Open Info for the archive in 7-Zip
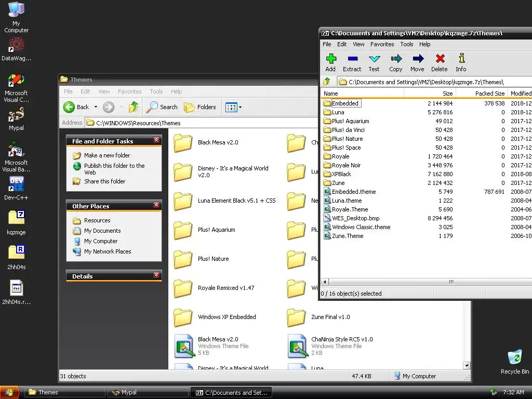Viewport: 532px width, 399px height. coord(461,63)
